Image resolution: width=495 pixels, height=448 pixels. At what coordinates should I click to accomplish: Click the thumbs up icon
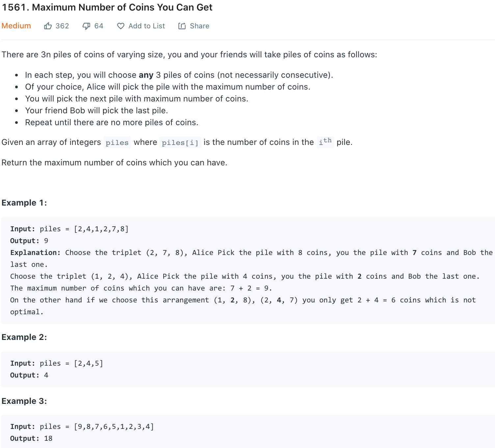point(48,26)
